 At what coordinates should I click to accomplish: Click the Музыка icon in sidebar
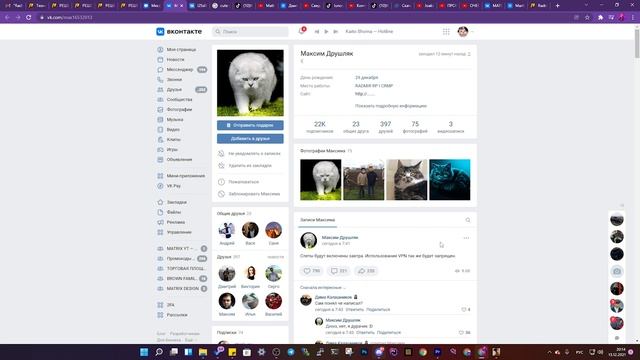pyautogui.click(x=160, y=120)
